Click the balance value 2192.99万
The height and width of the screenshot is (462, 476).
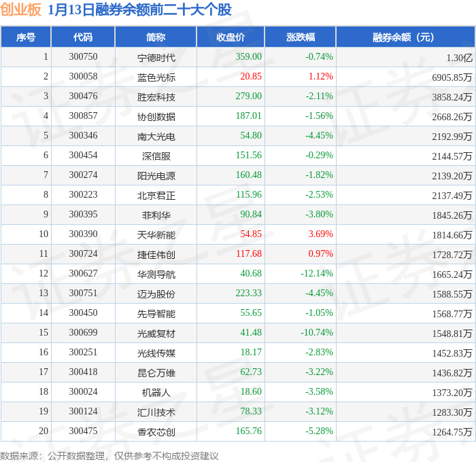(x=452, y=137)
